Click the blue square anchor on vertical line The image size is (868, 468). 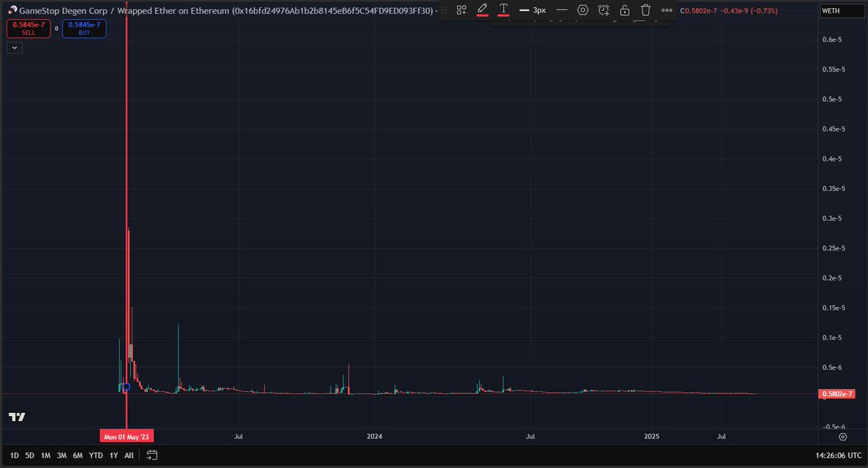pyautogui.click(x=127, y=387)
